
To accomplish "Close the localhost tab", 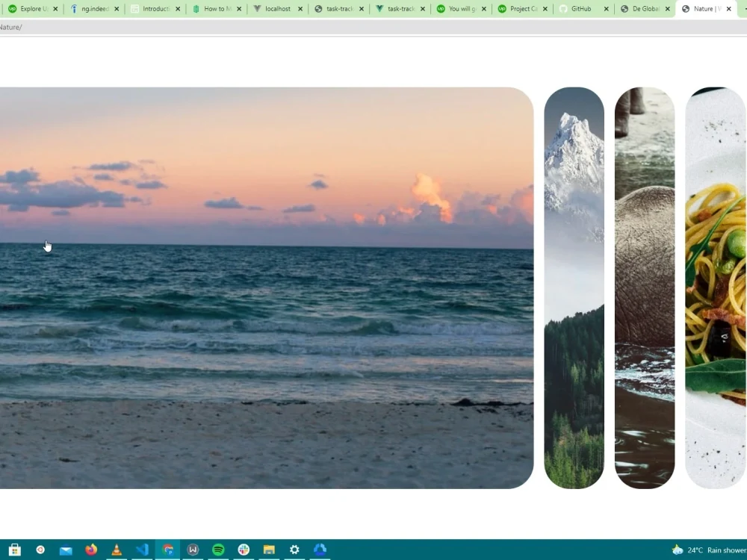I will coord(300,8).
